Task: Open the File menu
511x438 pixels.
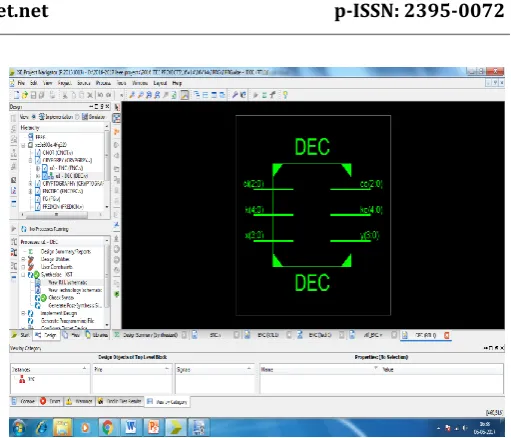Action: coord(21,83)
